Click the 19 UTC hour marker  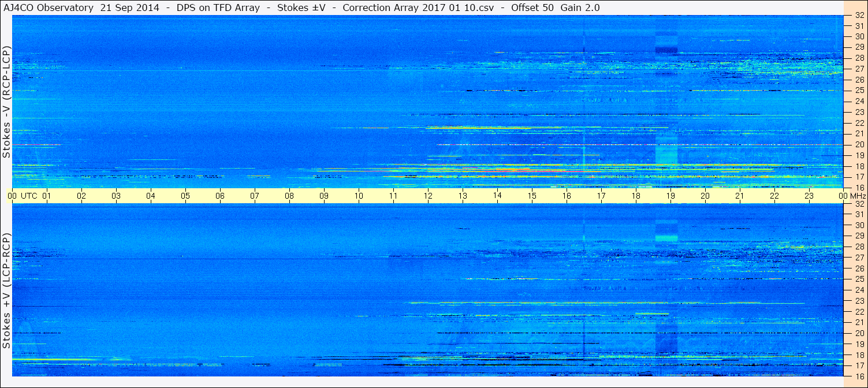tap(670, 196)
